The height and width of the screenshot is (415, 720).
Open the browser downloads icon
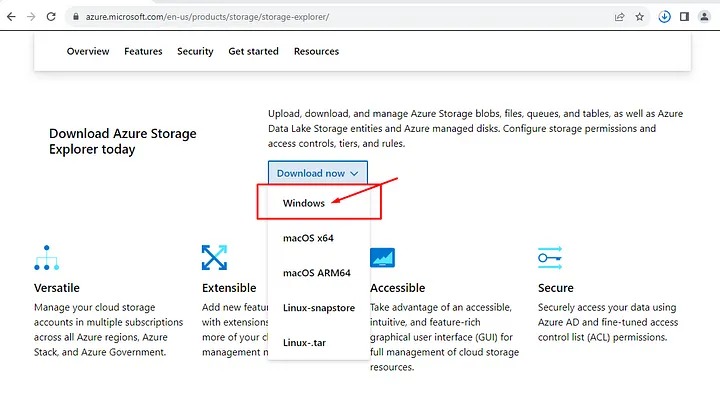pyautogui.click(x=664, y=16)
